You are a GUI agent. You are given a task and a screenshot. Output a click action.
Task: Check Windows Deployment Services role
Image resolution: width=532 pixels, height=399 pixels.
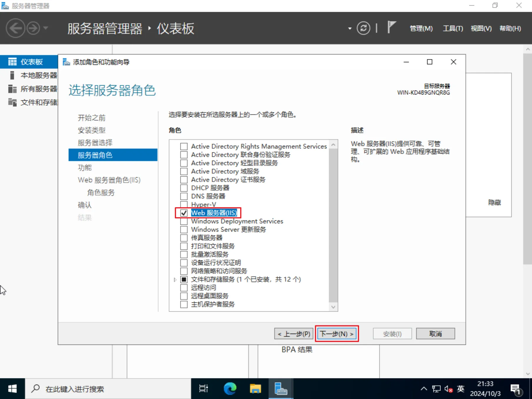[x=184, y=221]
